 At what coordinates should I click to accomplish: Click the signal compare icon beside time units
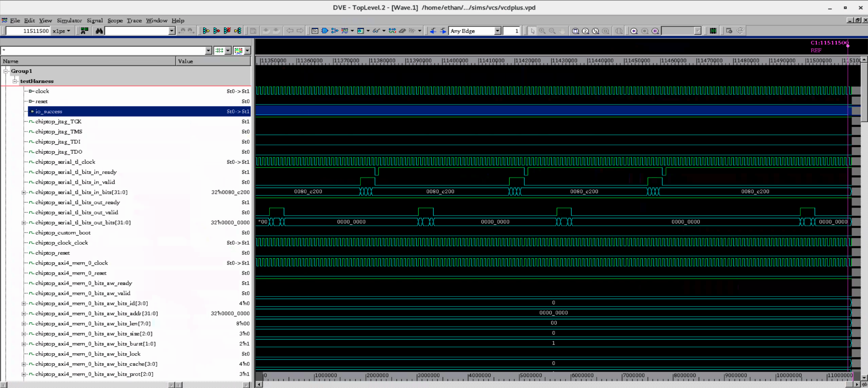(x=84, y=31)
